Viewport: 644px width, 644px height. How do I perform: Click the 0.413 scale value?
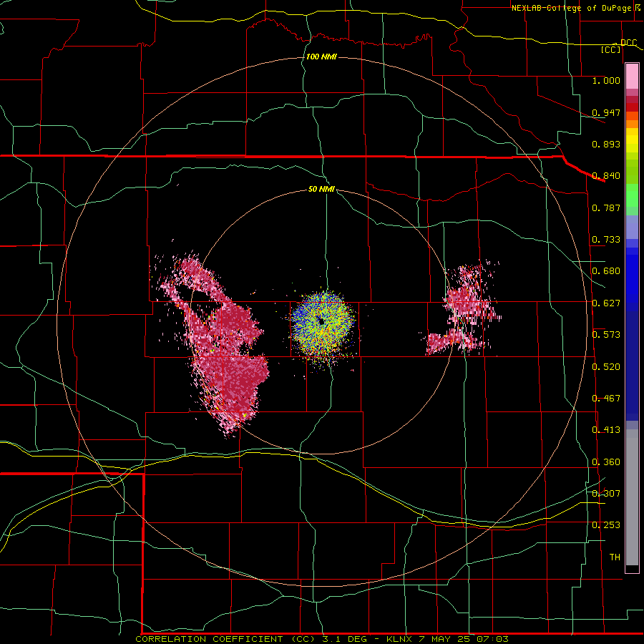pos(606,430)
